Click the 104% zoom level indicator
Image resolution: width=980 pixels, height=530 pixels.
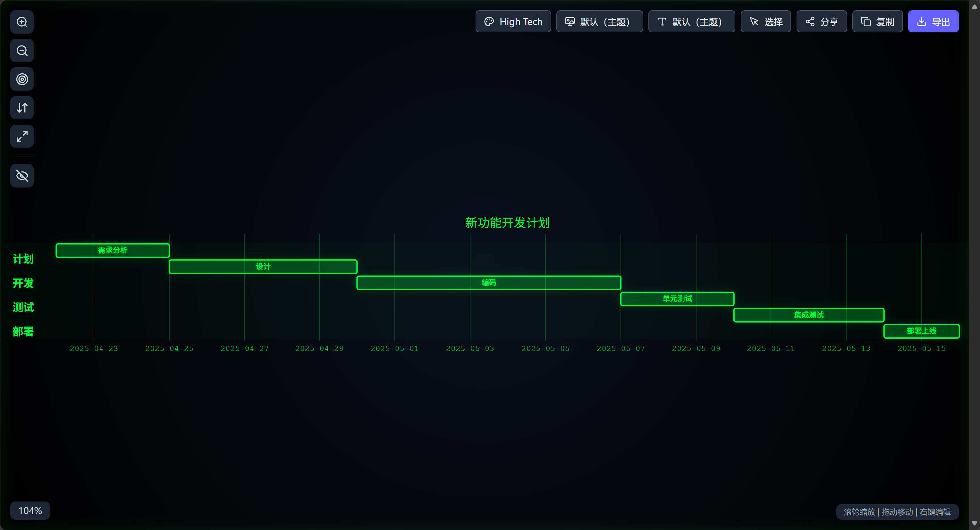30,510
